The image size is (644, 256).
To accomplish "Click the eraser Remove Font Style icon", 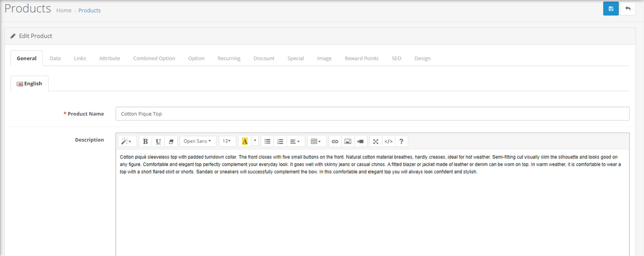I will (x=171, y=141).
